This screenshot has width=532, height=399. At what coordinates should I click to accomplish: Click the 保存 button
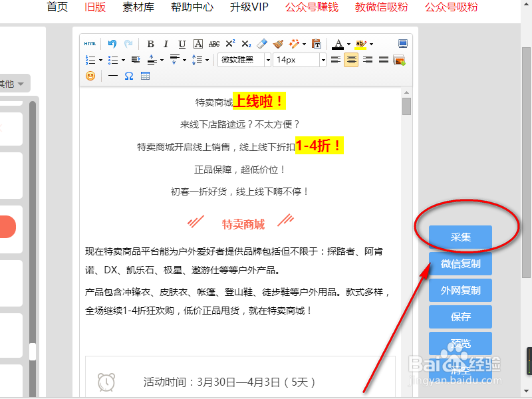coord(460,317)
